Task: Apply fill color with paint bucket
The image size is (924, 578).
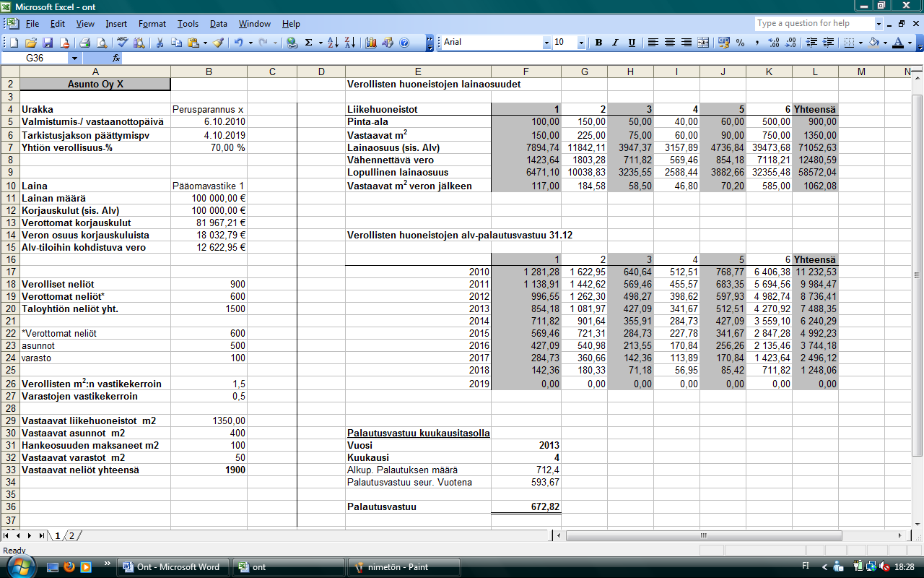Action: (x=873, y=43)
